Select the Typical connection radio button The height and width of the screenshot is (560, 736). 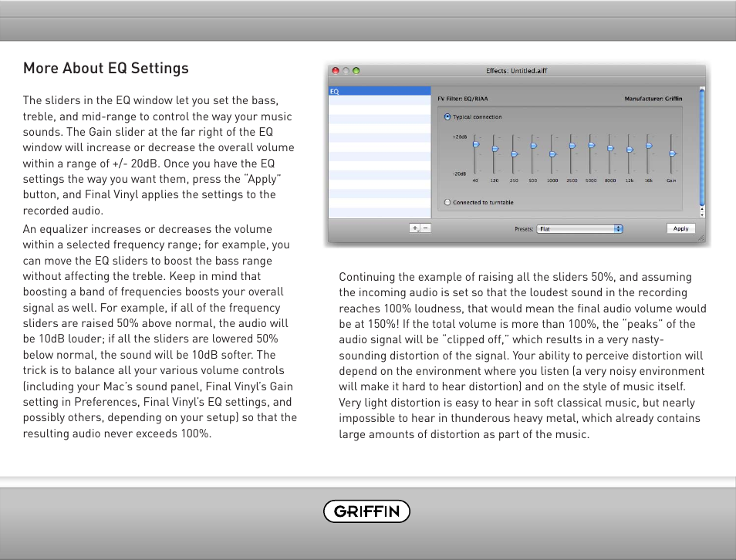coord(447,116)
